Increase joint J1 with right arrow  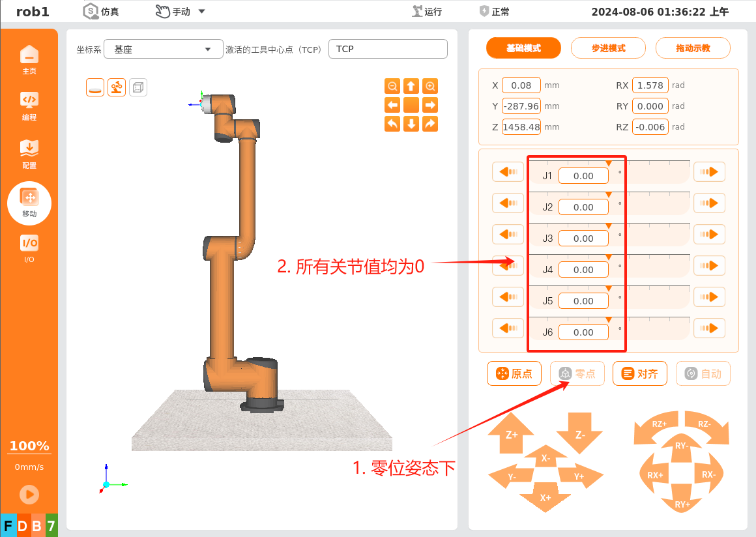click(709, 171)
